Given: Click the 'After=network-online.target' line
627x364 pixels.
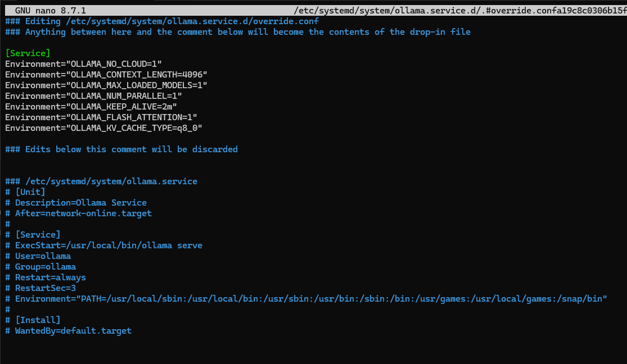Looking at the screenshot, I should tap(78, 213).
